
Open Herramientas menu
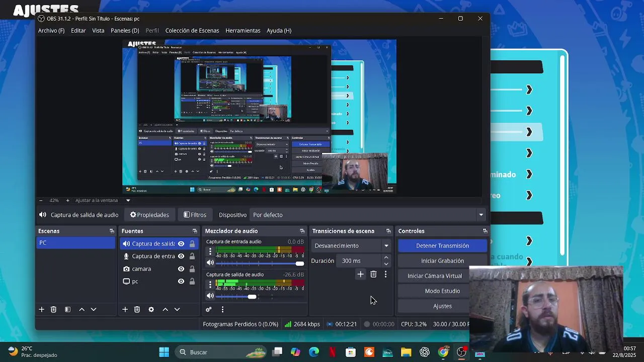pos(243,31)
